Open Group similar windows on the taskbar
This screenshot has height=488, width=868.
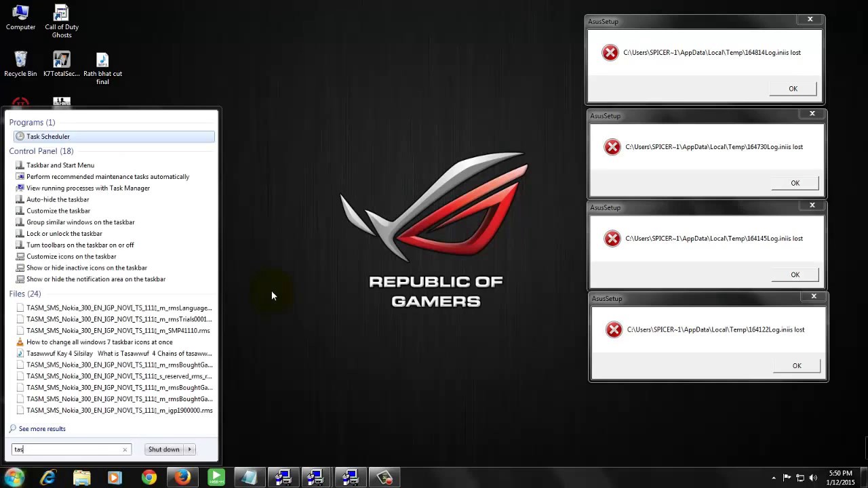(x=80, y=222)
